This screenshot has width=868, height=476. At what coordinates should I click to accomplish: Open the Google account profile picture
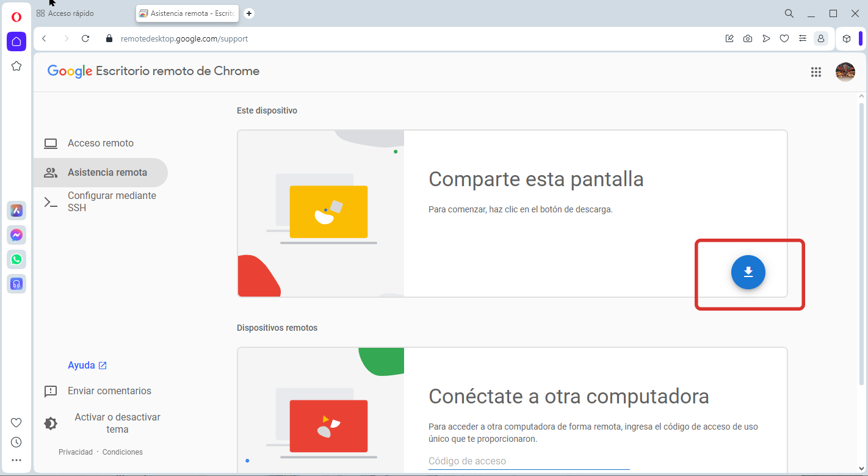[x=845, y=72]
